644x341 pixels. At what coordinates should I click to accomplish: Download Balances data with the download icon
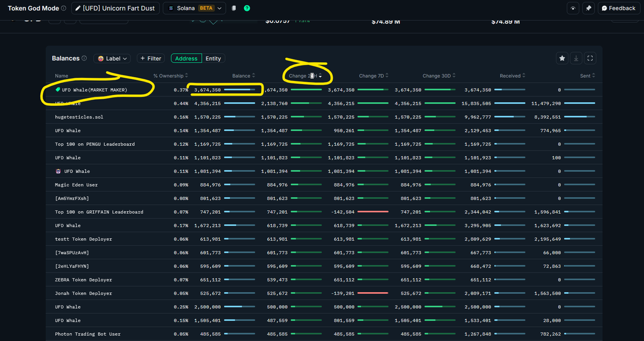[x=576, y=58]
